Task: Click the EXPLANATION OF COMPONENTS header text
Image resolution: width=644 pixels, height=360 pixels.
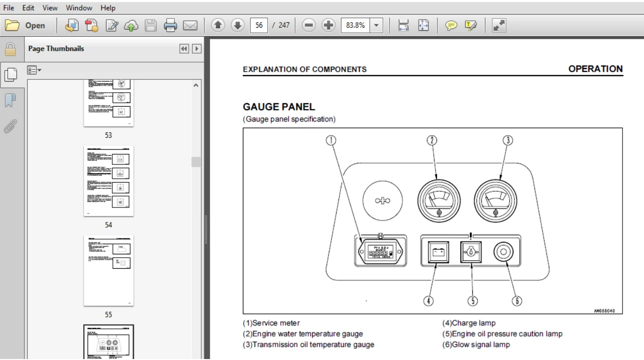Action: [305, 69]
